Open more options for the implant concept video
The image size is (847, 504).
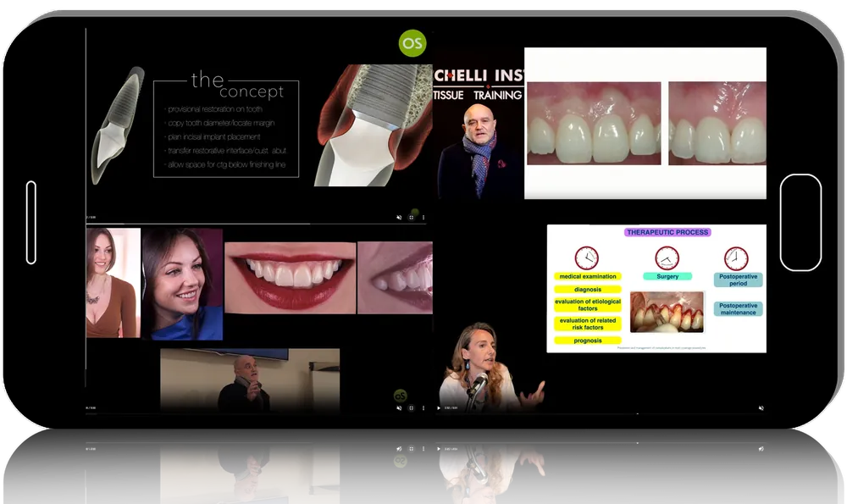click(x=423, y=217)
